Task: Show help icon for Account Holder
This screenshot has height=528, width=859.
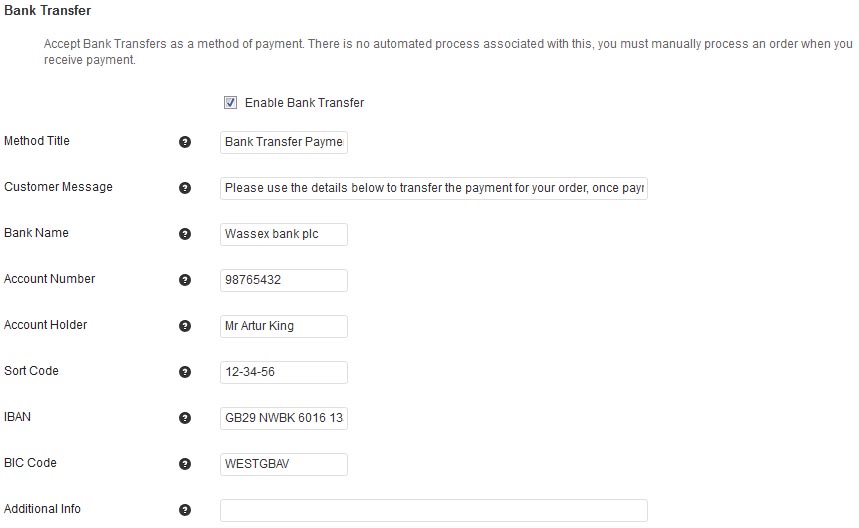Action: pos(184,326)
